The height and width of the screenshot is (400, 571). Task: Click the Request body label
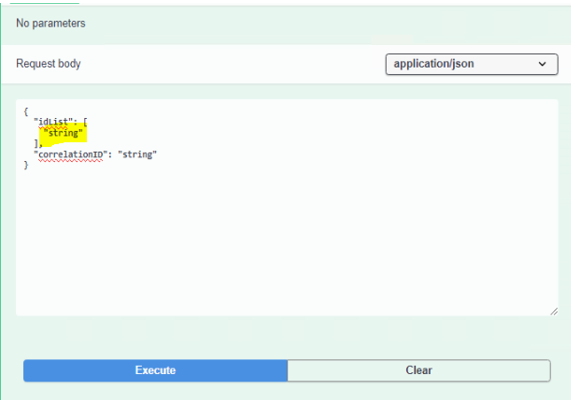(x=48, y=64)
